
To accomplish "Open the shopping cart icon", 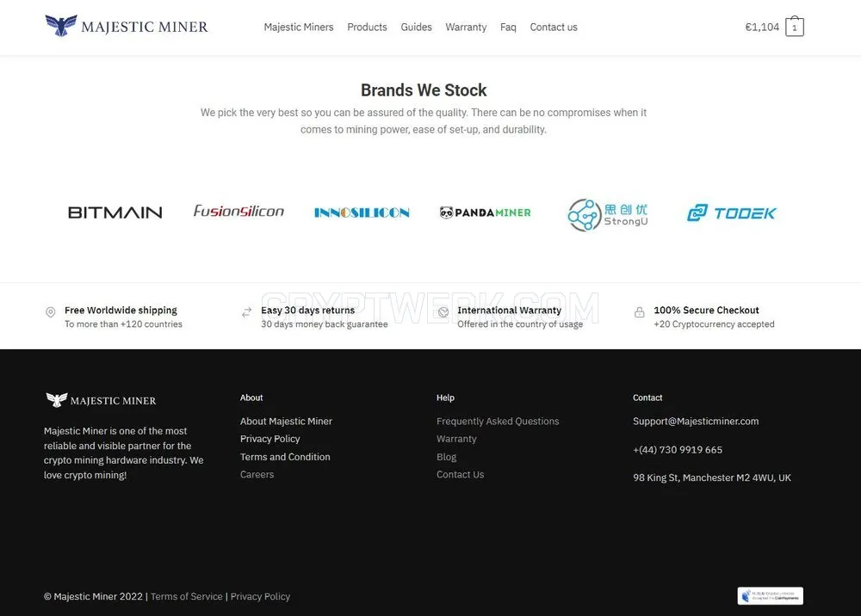I will 794,26.
